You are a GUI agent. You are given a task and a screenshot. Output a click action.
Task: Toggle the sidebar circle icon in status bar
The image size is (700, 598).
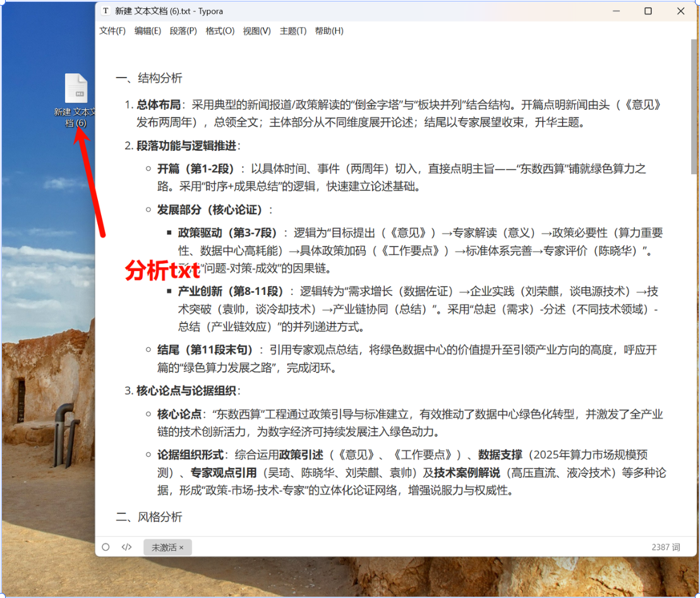106,547
